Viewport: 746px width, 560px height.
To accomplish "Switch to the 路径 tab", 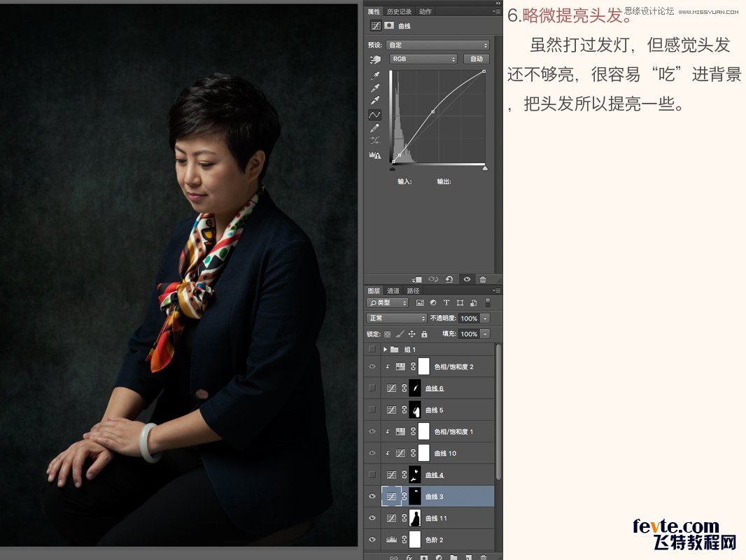I will (413, 290).
